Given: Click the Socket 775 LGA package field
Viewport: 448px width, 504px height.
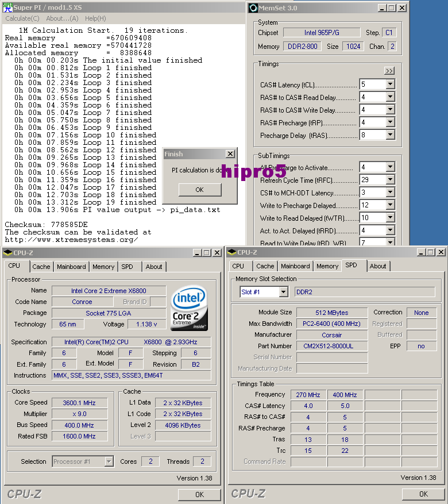Looking at the screenshot, I should 109,313.
